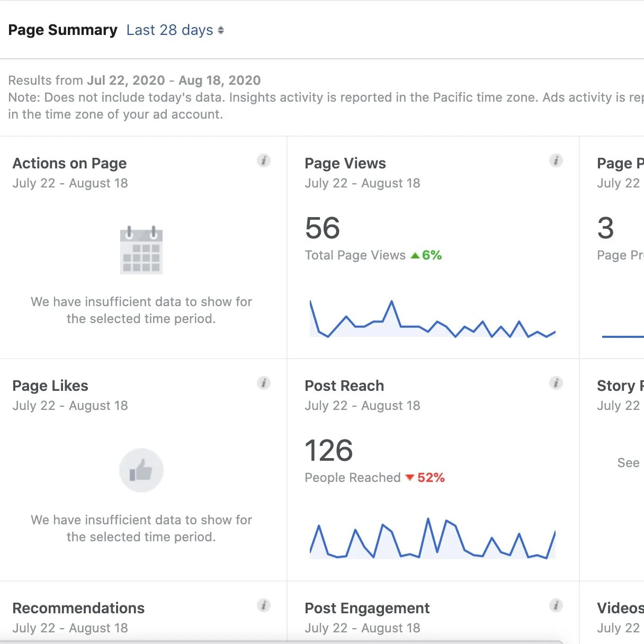Viewport: 644px width, 644px height.
Task: Click the Videos card title
Action: [x=620, y=608]
